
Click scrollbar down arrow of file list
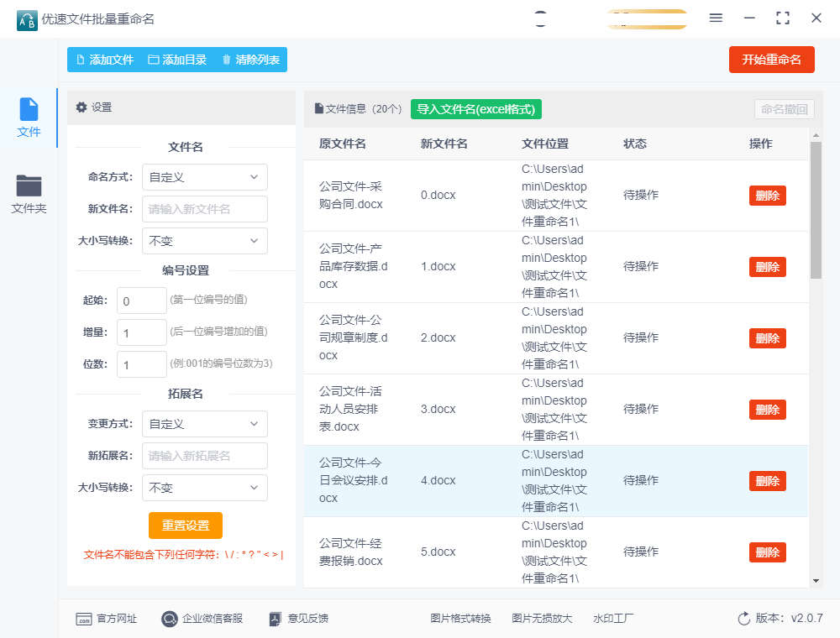(816, 581)
